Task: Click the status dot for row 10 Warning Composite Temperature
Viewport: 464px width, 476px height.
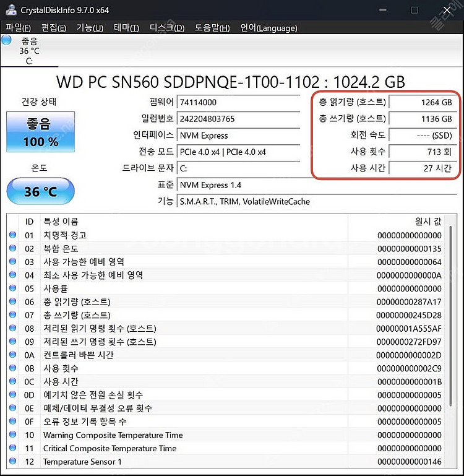Action: 13,435
